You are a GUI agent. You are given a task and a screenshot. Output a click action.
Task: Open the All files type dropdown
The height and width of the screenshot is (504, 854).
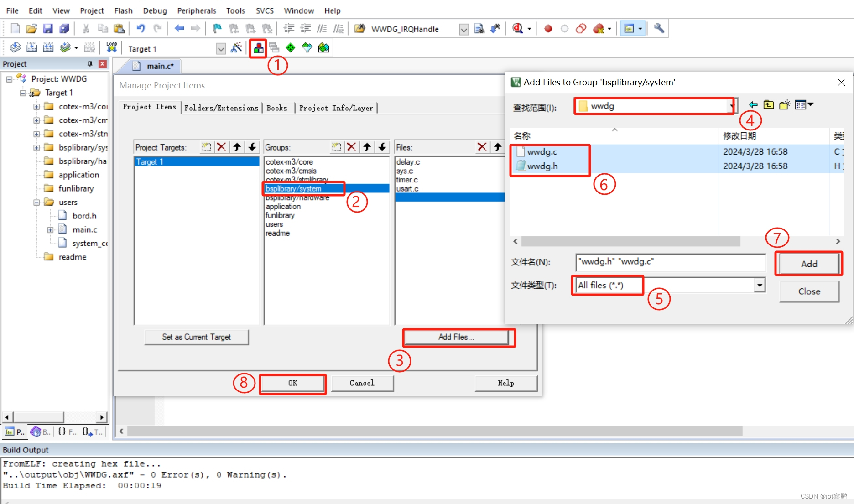(759, 285)
